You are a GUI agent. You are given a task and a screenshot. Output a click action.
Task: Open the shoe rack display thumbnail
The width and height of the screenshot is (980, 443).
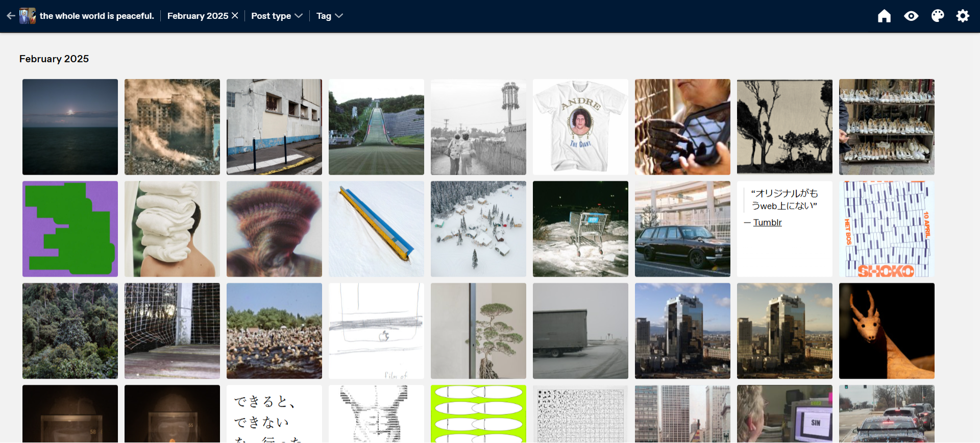tap(887, 127)
